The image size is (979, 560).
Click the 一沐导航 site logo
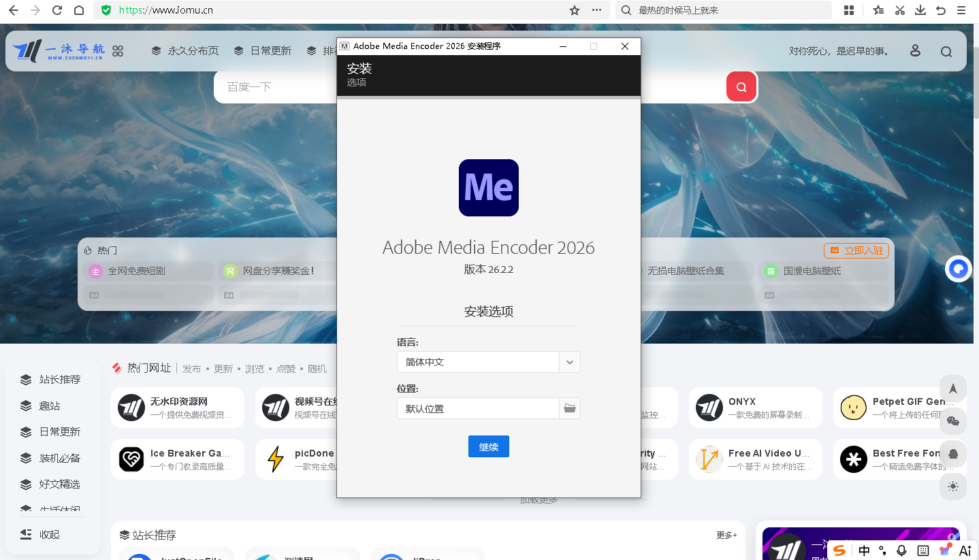pos(59,51)
